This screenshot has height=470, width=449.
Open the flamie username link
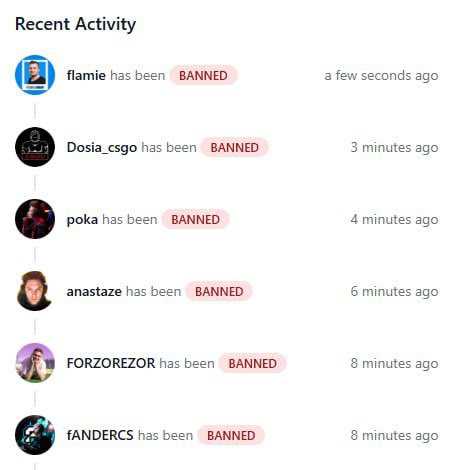click(x=86, y=75)
